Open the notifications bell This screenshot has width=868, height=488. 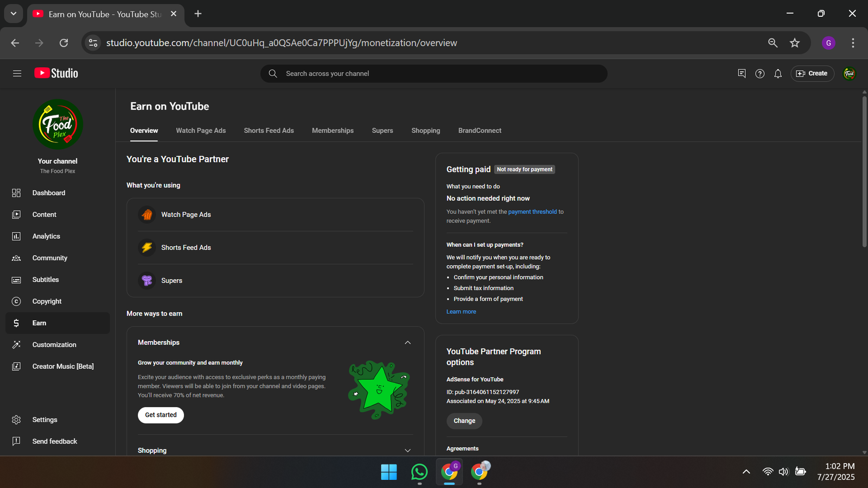pos(778,73)
